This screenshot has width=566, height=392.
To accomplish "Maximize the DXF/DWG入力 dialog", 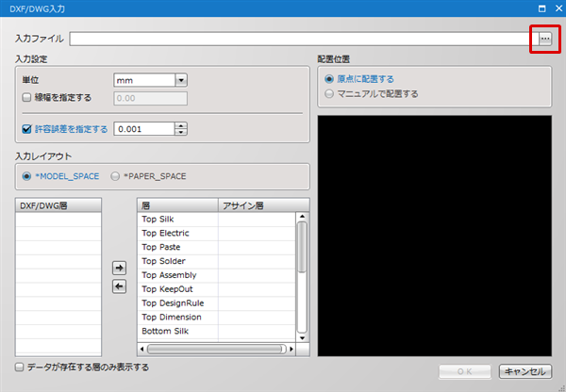I will pyautogui.click(x=541, y=8).
